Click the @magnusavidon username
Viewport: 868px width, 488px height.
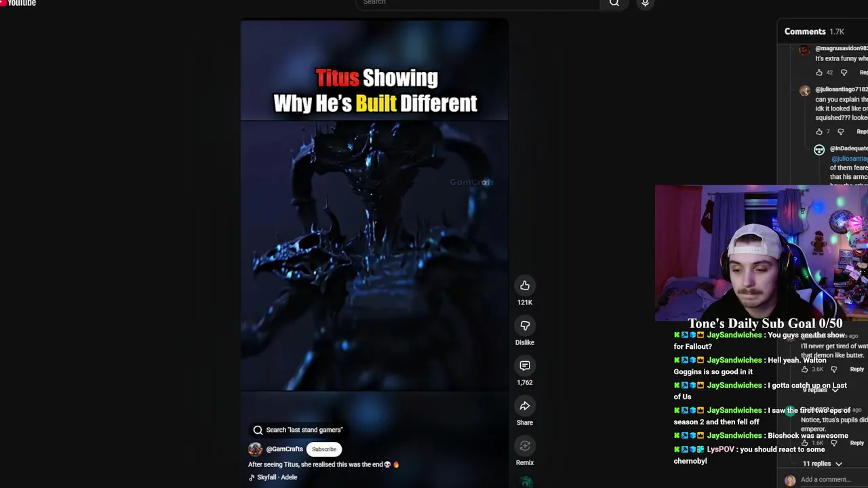point(841,48)
